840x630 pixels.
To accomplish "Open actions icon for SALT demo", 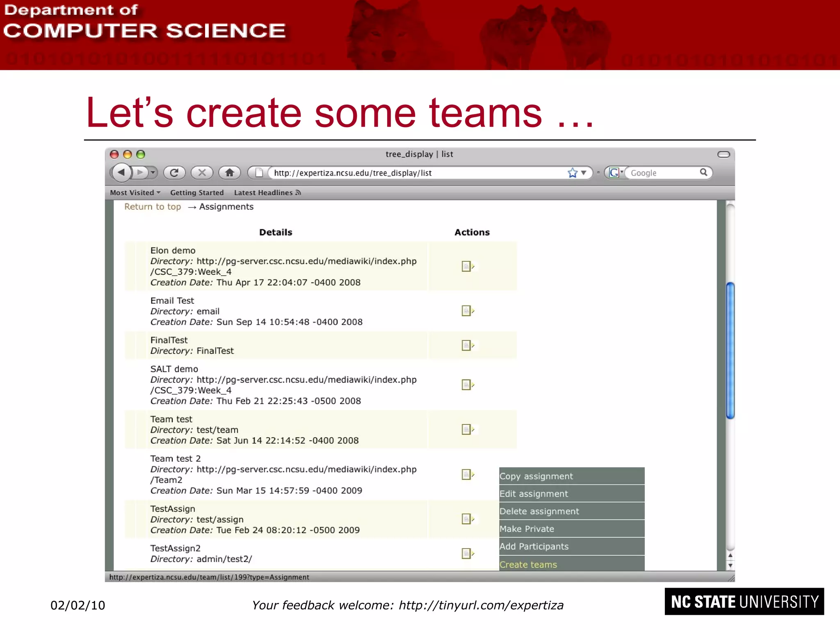I will (x=467, y=385).
